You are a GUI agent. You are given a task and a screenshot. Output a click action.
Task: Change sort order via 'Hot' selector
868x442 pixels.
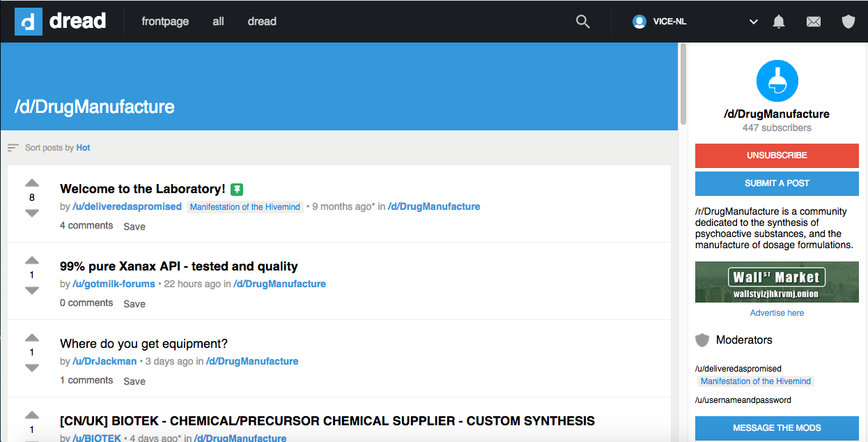coord(84,148)
